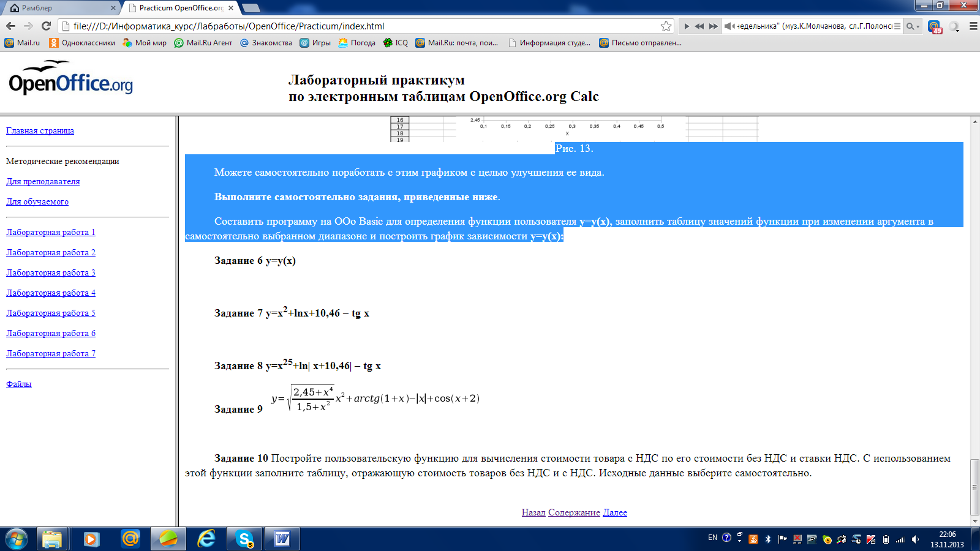Go forward with the browser forward arrow
This screenshot has width=980, height=551.
(x=28, y=26)
